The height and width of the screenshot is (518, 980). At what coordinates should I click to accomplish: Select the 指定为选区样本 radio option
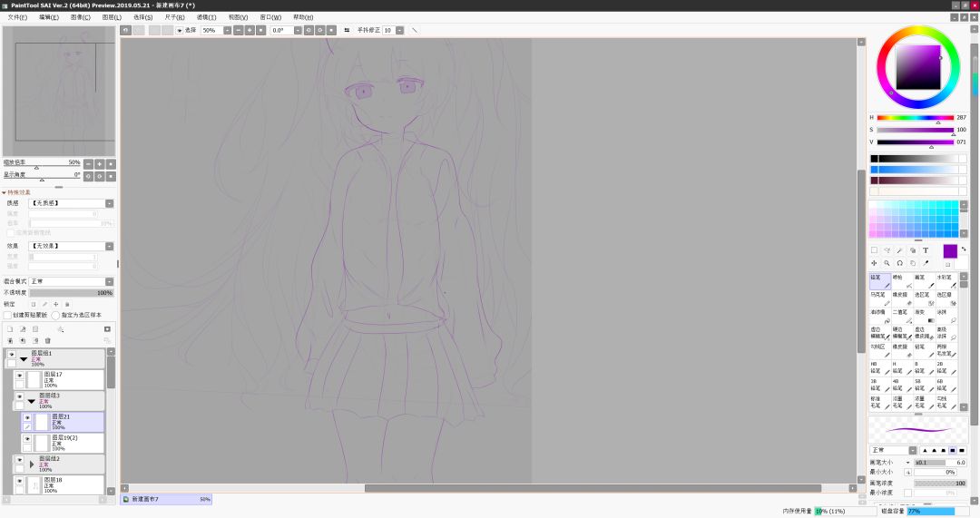pos(55,315)
